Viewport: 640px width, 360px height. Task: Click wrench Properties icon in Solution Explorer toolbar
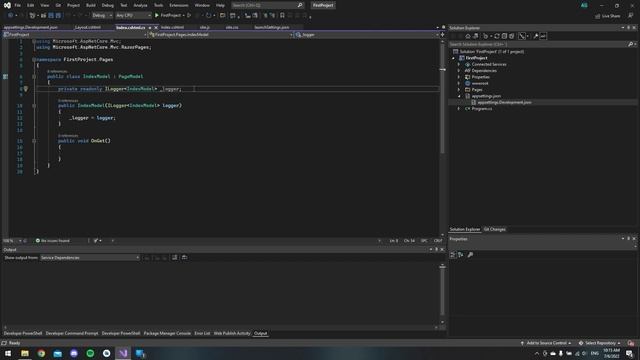pyautogui.click(x=536, y=36)
